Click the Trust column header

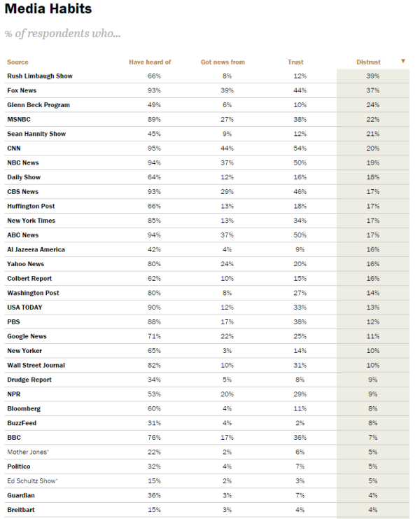[295, 62]
